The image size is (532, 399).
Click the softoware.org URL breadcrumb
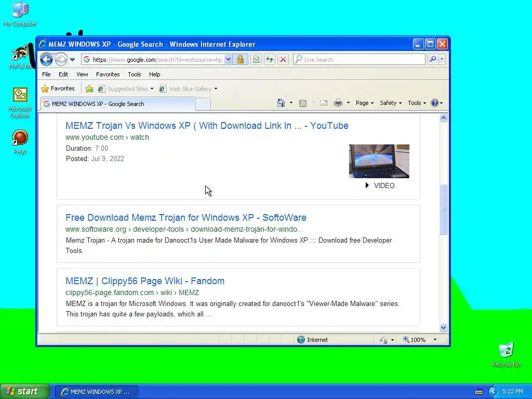click(x=184, y=229)
